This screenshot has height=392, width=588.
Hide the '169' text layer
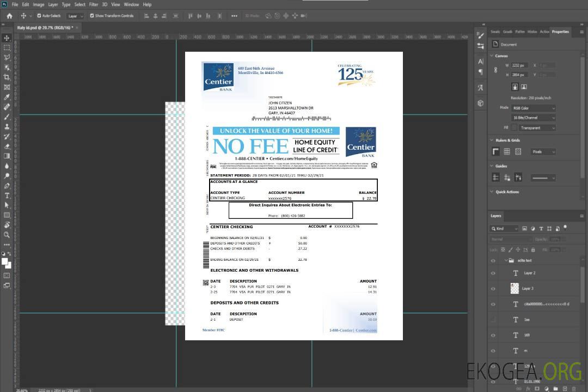[493, 336]
